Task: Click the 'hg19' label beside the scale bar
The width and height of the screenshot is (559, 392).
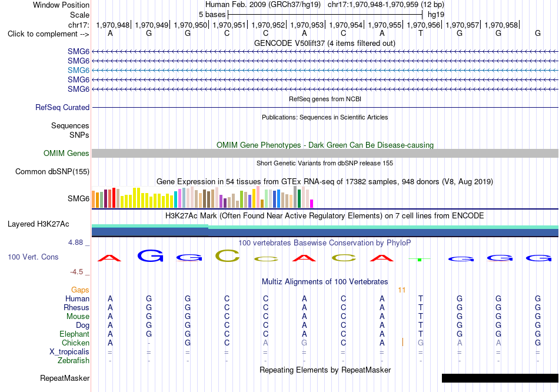Action: pyautogui.click(x=436, y=15)
